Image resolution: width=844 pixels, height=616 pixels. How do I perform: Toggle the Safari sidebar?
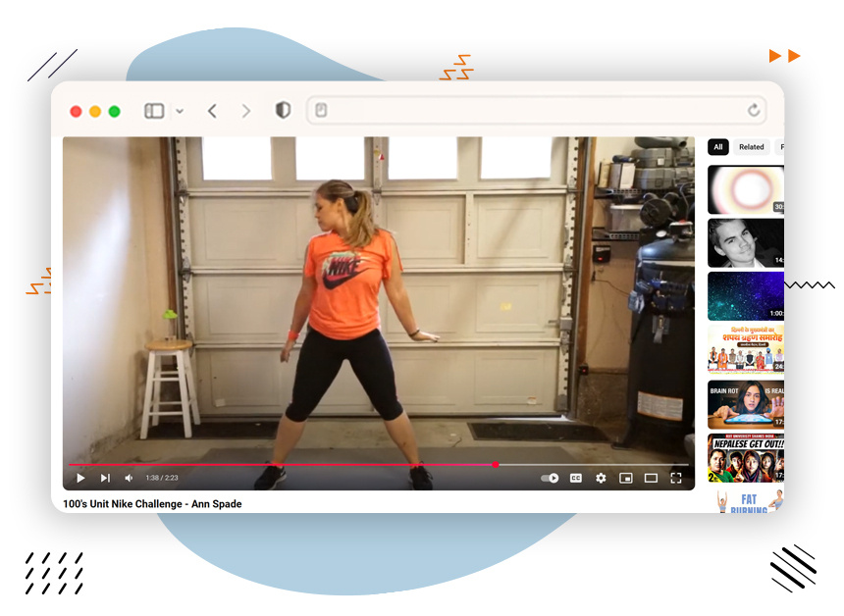point(154,111)
